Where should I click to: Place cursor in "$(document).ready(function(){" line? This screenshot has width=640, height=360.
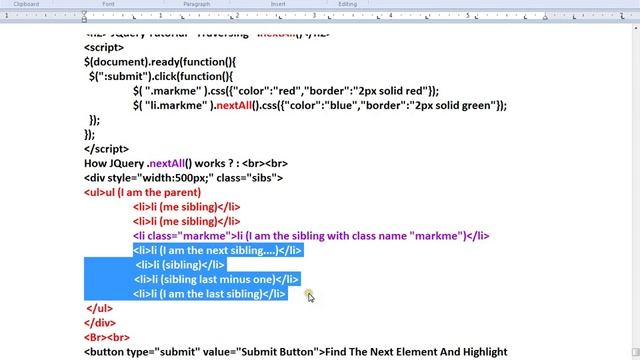click(160, 62)
